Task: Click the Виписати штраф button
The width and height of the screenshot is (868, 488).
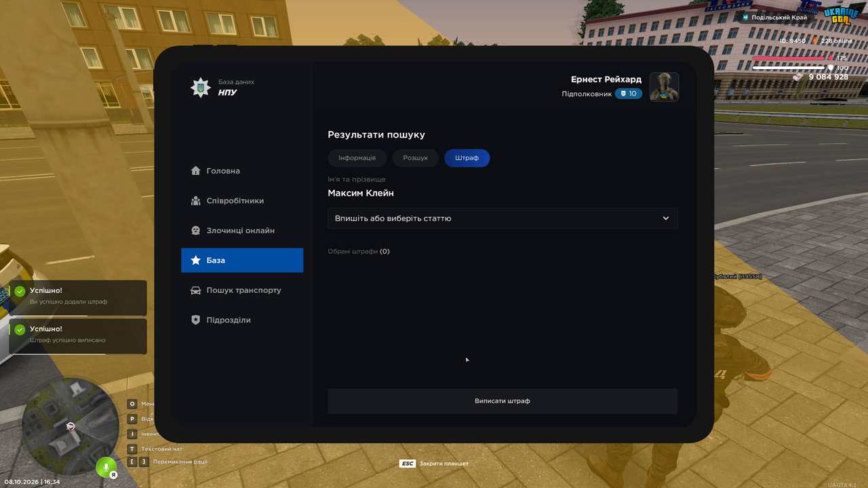Action: coord(502,401)
